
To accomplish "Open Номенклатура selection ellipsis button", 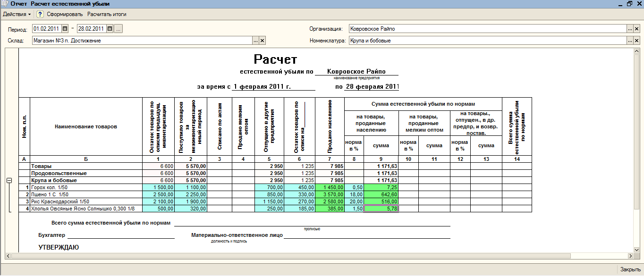I will 630,41.
